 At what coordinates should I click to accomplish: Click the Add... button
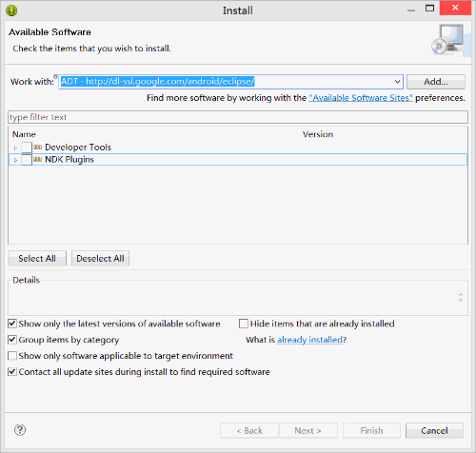436,82
